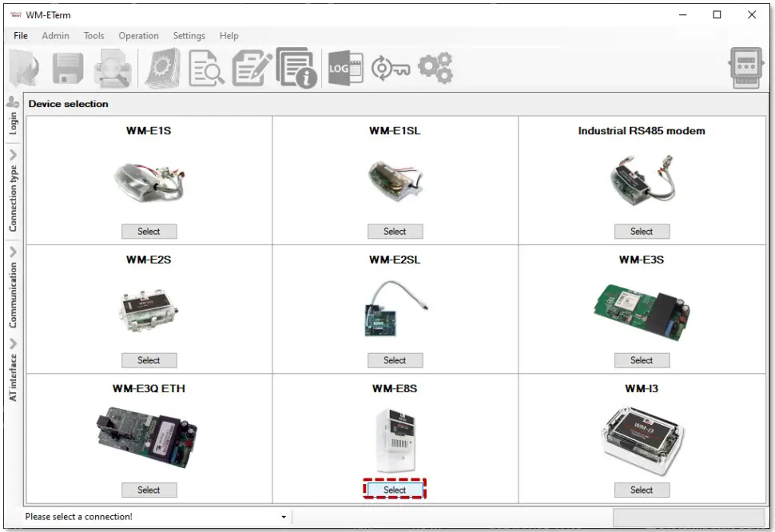The image size is (775, 532).
Task: Open the Login side tab
Action: (13, 123)
